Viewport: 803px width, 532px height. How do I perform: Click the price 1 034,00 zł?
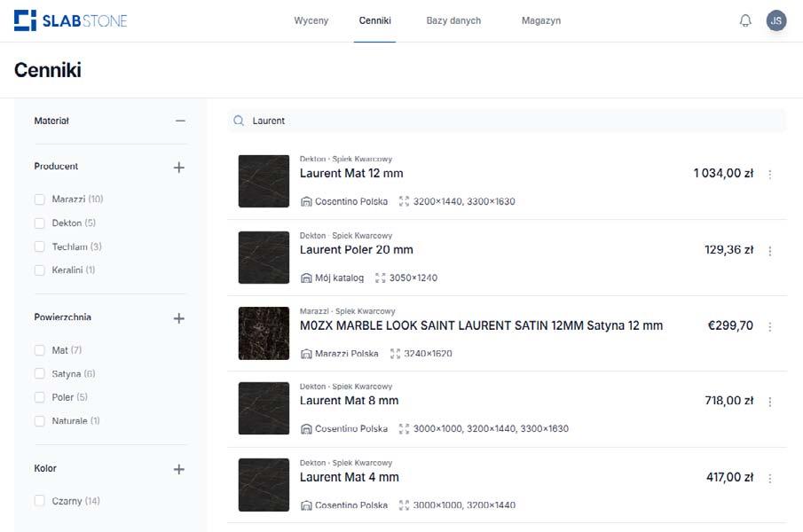click(x=724, y=174)
